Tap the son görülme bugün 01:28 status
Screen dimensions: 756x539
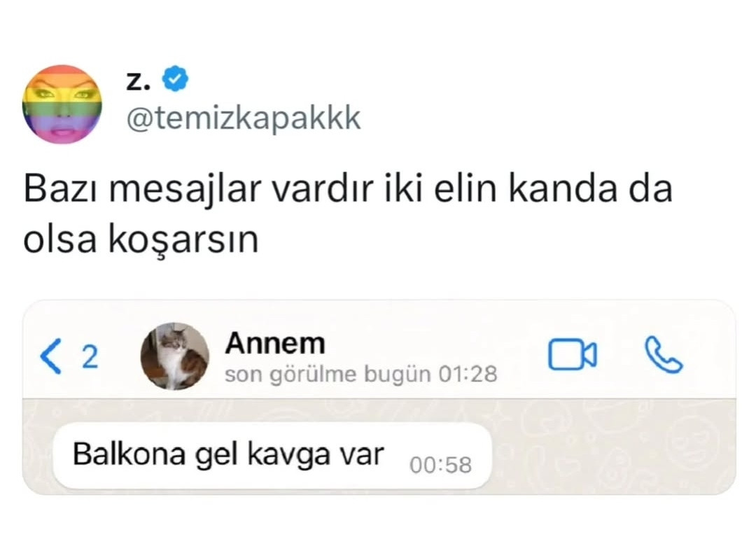[360, 374]
